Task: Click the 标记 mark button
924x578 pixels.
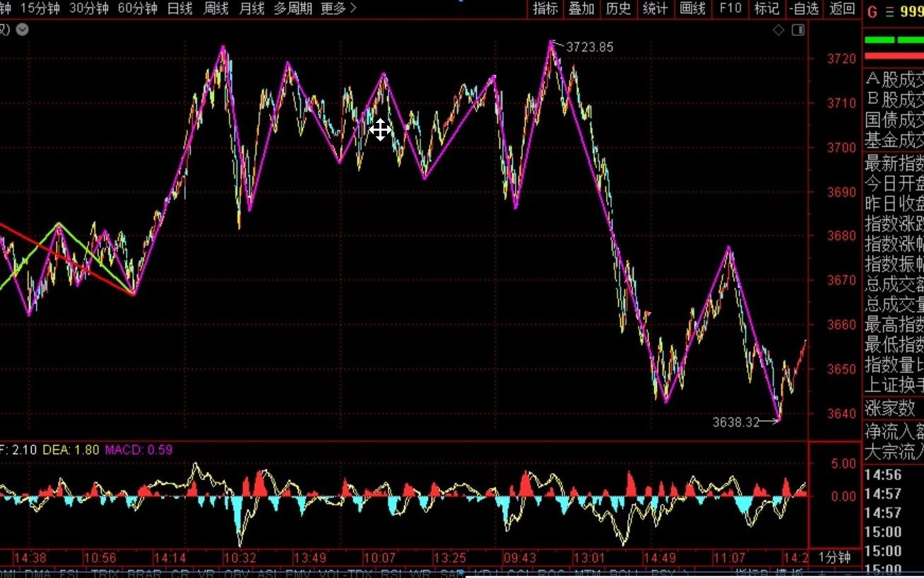Action: (767, 8)
